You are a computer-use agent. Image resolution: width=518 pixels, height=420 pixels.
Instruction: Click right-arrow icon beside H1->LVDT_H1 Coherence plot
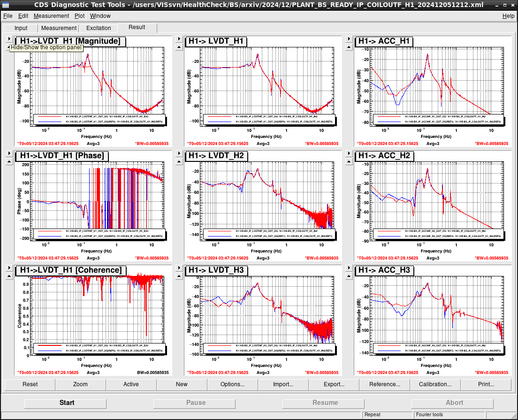tap(9, 268)
